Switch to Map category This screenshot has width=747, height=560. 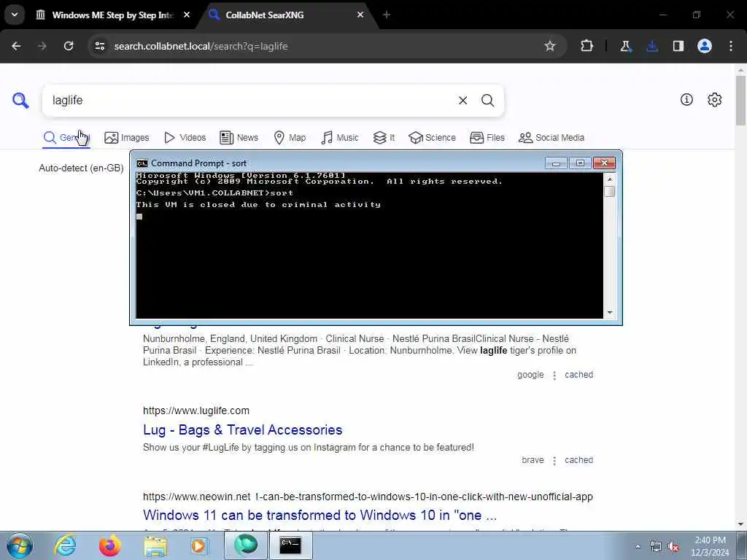coord(290,138)
